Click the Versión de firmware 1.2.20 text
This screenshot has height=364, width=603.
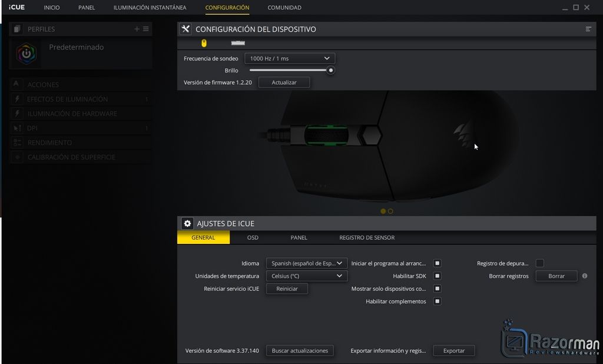(x=218, y=82)
